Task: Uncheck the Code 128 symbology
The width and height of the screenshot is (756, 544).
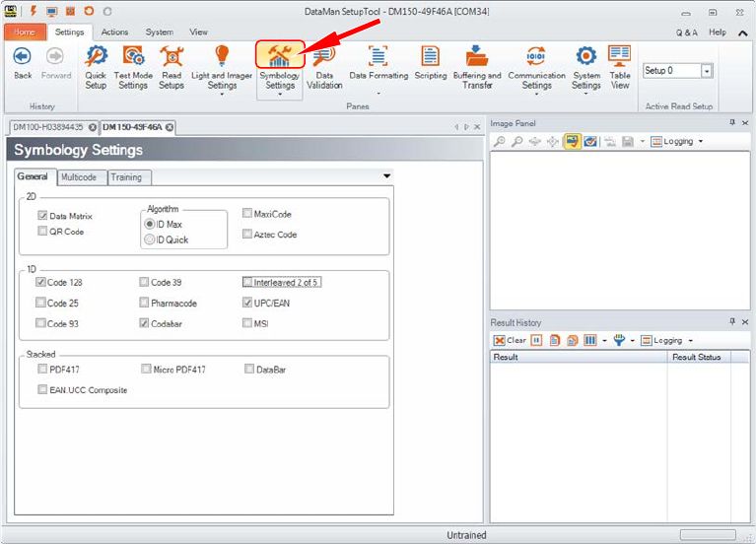Action: (x=42, y=282)
